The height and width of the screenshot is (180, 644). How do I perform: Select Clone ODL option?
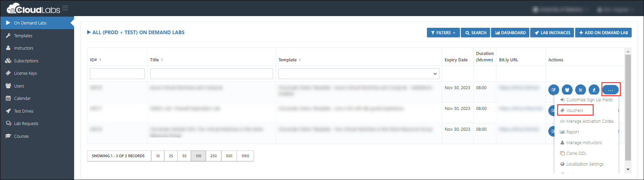click(573, 153)
